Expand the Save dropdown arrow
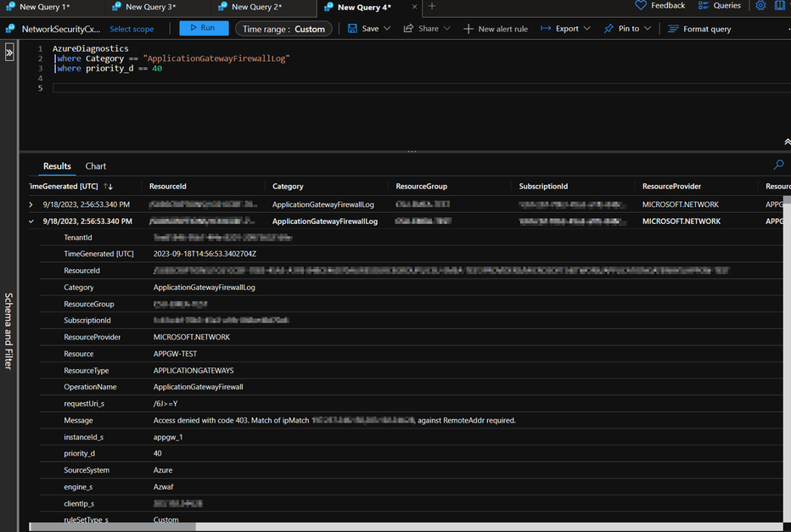The height and width of the screenshot is (532, 791). (387, 29)
